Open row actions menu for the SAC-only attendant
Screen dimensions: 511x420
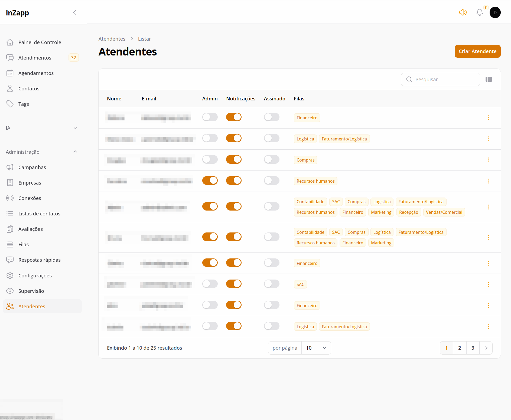coord(489,284)
